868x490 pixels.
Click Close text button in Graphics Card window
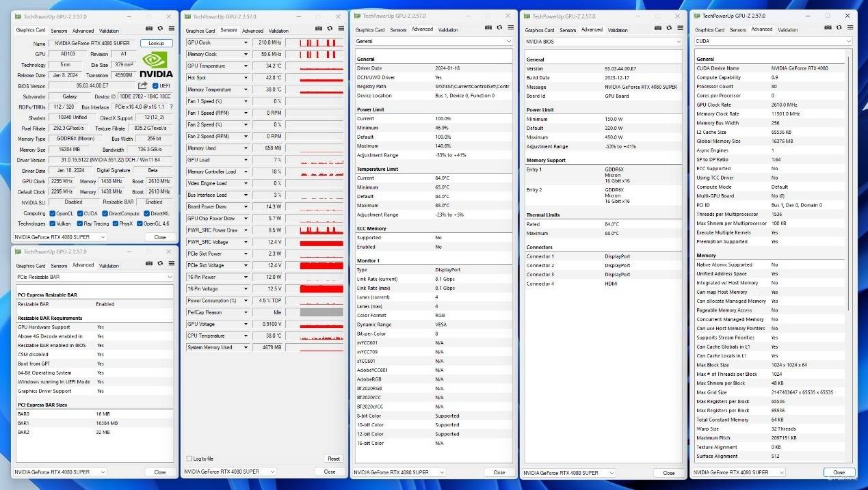(x=160, y=237)
